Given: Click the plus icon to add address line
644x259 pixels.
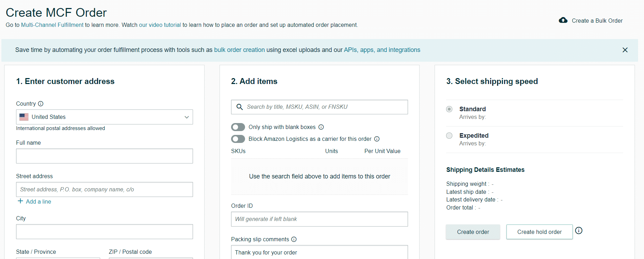Looking at the screenshot, I should pos(20,201).
